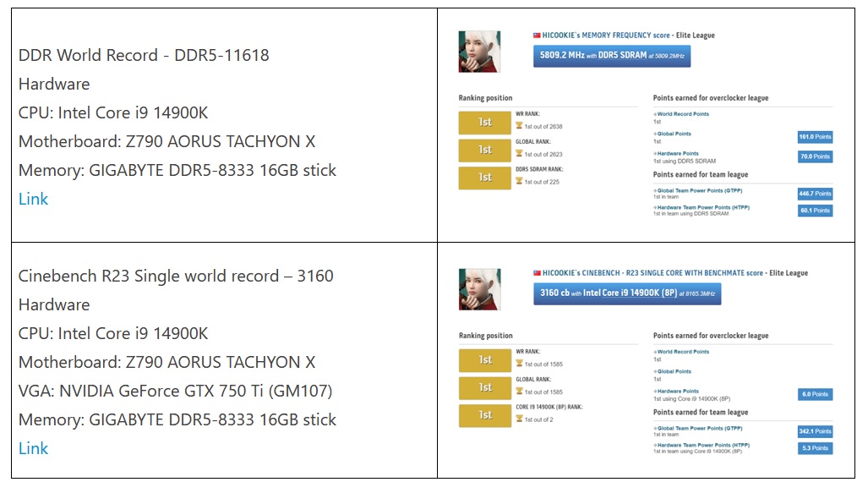
Task: Open Global Team Power Points (GTPP) in the memory panel
Action: click(700, 190)
